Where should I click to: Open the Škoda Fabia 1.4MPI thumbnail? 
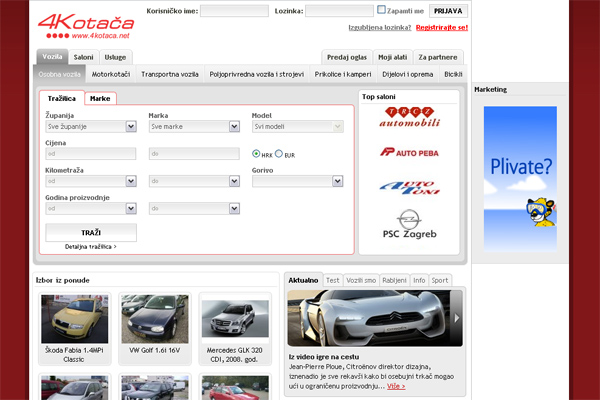point(75,320)
